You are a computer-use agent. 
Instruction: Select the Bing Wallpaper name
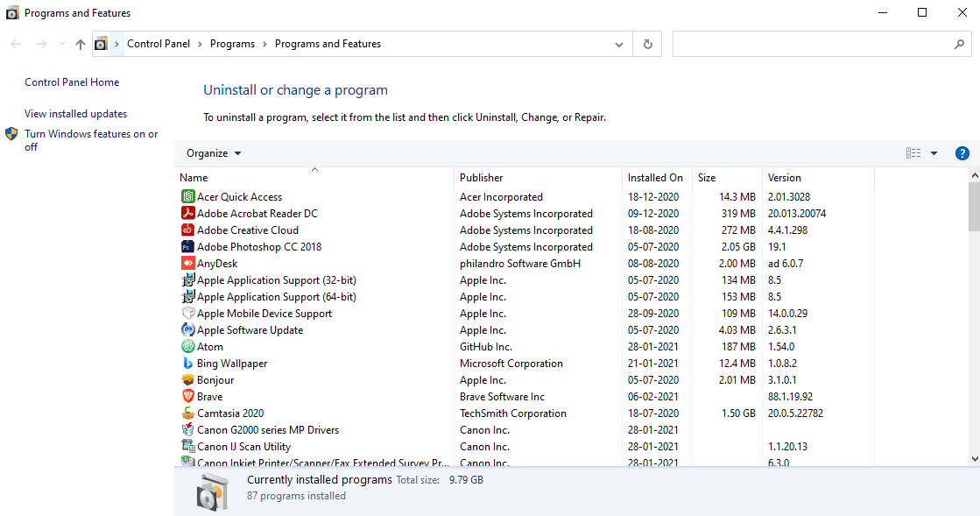click(x=232, y=364)
